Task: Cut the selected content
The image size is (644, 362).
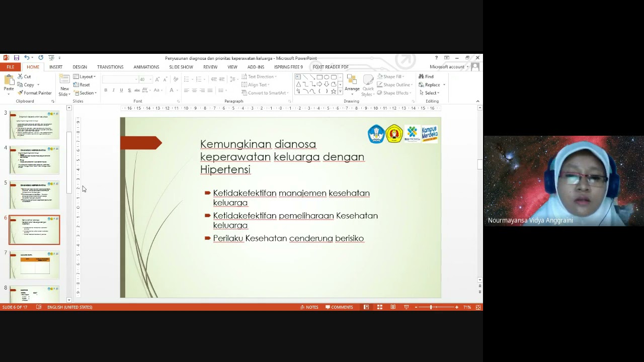Action: click(24, 77)
